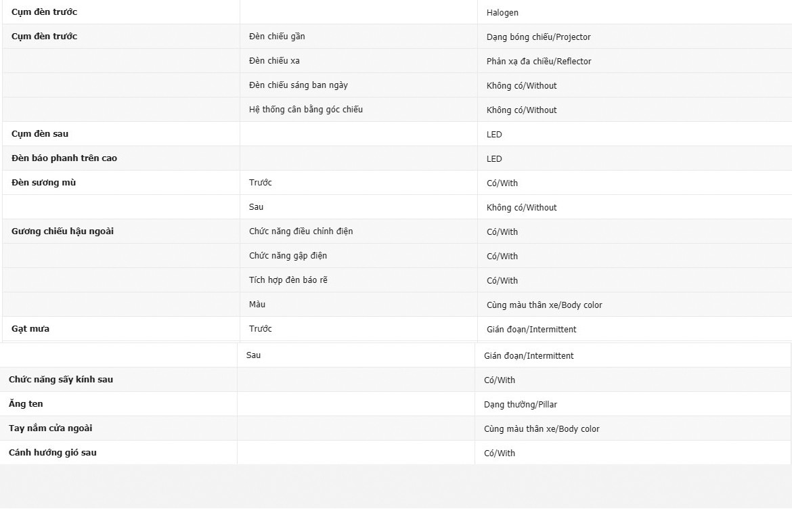Select "Chức năng sấy kính sau" label
The height and width of the screenshot is (532, 792).
coord(61,380)
